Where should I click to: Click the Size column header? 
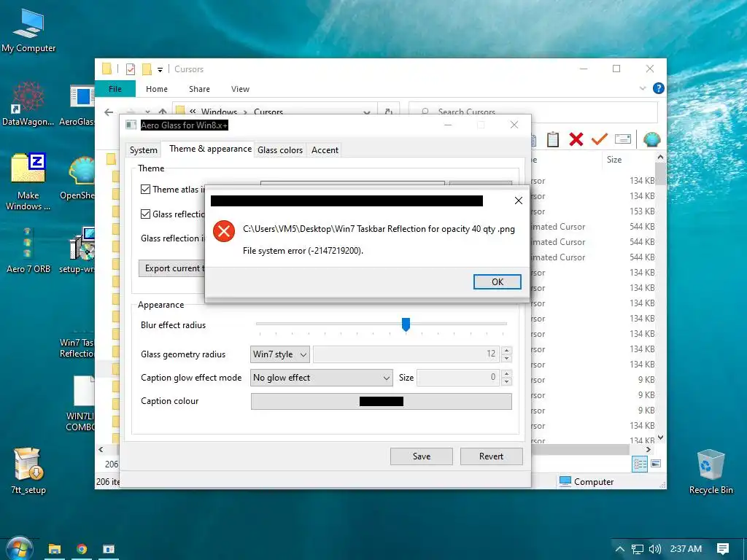pos(614,160)
